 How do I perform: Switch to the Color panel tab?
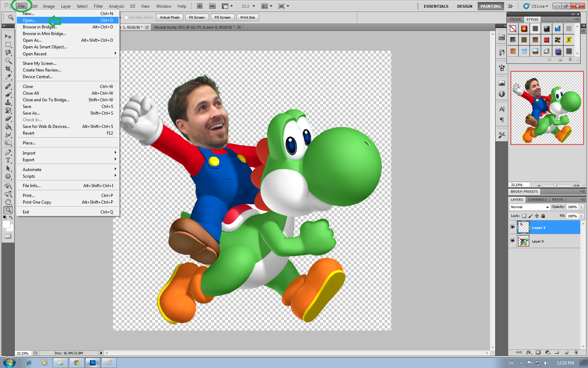pos(515,19)
